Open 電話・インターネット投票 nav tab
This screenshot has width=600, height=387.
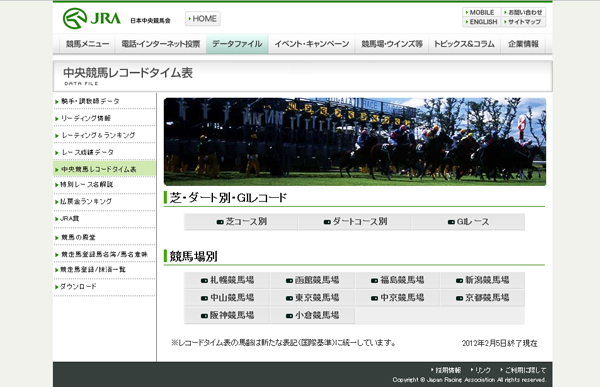click(x=161, y=44)
